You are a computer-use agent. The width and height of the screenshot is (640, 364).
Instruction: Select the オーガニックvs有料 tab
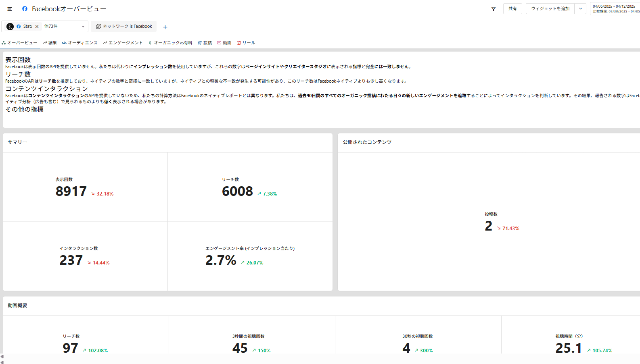170,43
